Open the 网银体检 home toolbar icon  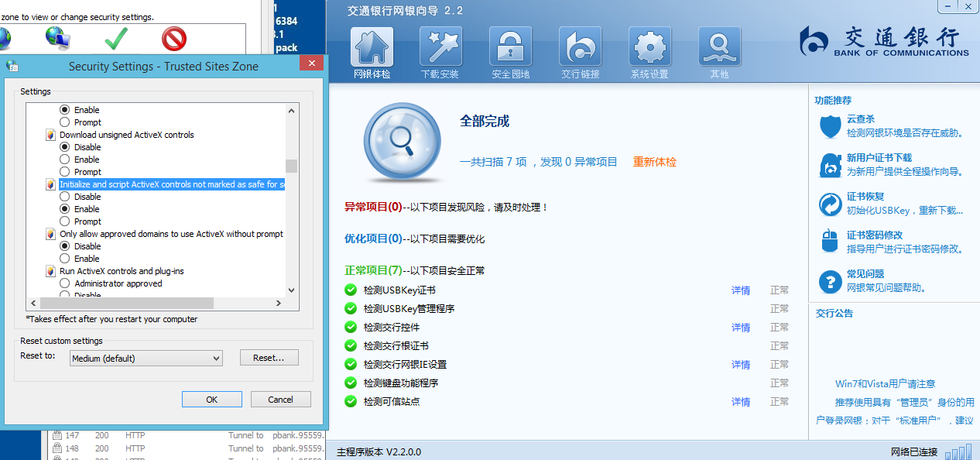[x=372, y=47]
